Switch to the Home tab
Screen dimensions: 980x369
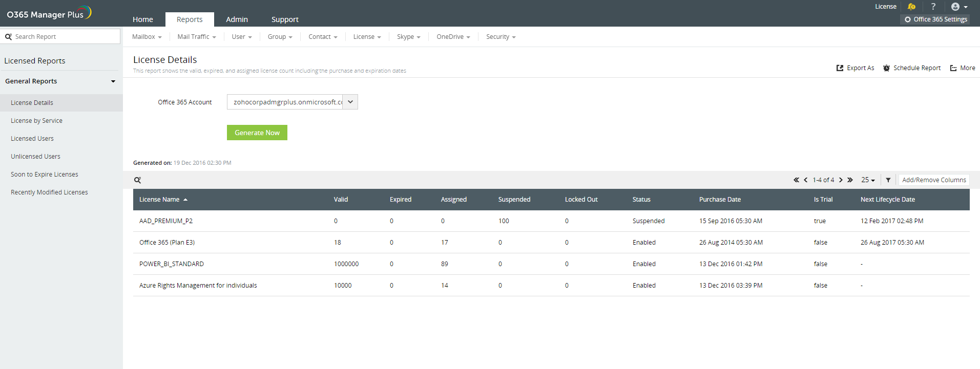coord(143,19)
